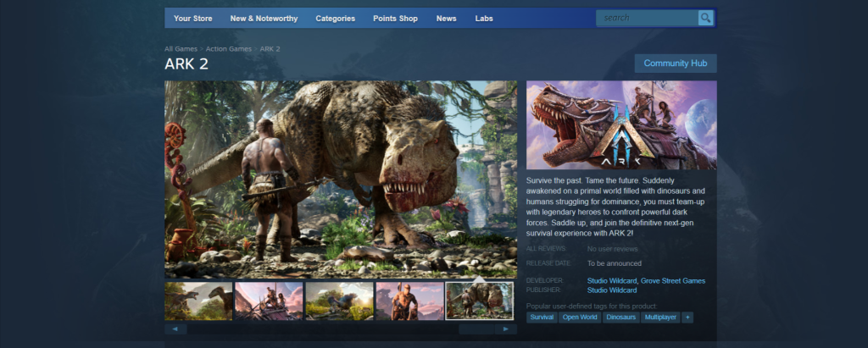868x348 pixels.
Task: Follow the All Games breadcrumb link
Action: [180, 48]
